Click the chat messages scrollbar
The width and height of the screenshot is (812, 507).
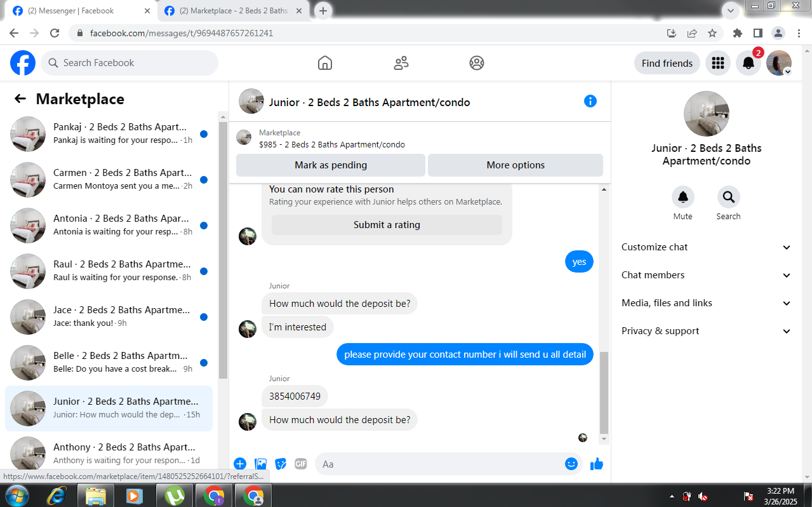(603, 391)
